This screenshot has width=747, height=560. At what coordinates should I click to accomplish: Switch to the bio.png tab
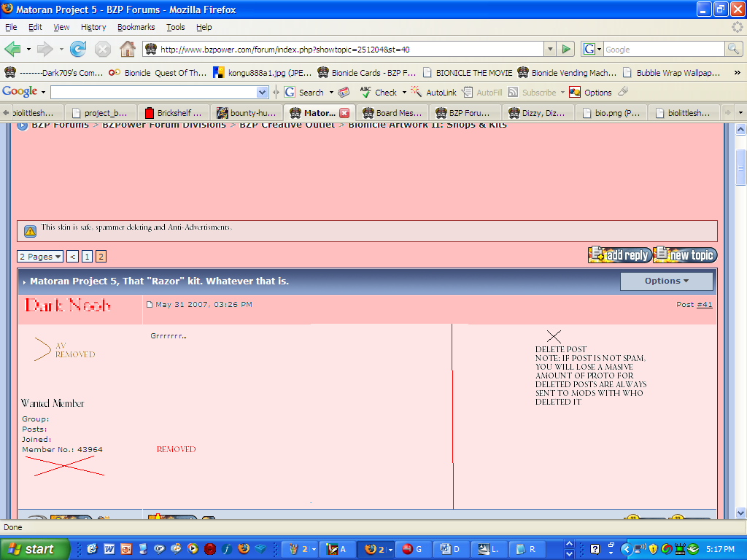click(611, 113)
